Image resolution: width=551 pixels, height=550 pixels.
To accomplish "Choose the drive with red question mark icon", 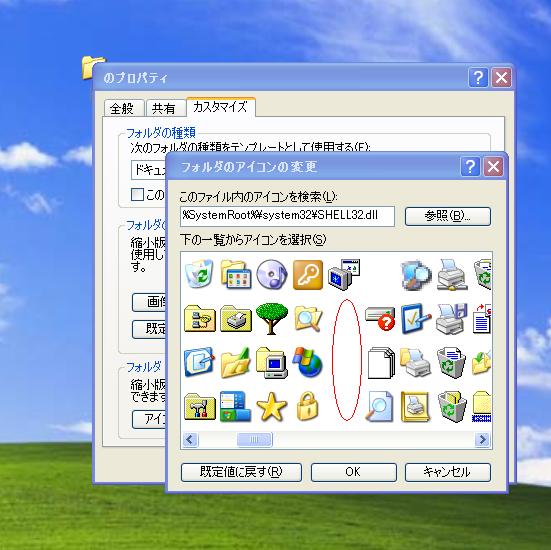I will pos(380,318).
